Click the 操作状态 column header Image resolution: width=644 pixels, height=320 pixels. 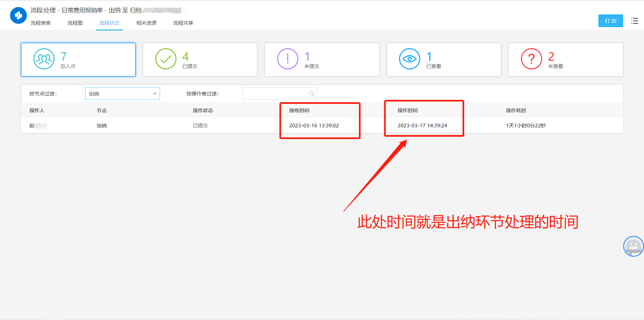click(203, 110)
